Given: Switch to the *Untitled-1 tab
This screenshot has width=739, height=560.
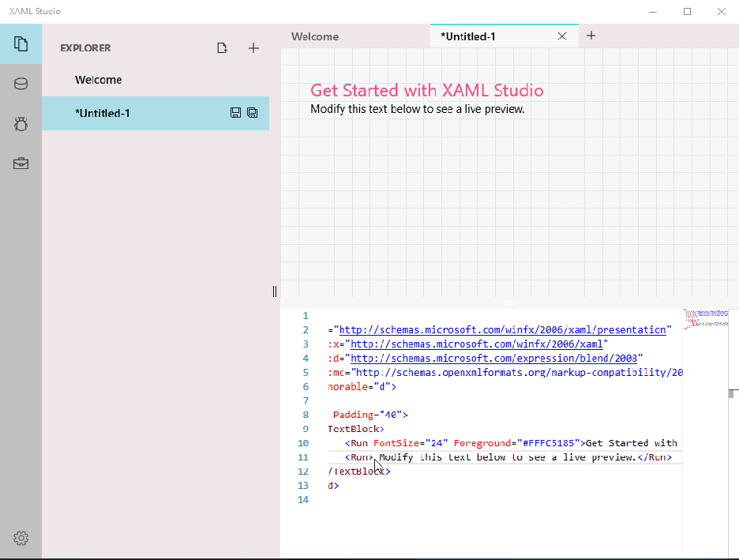Looking at the screenshot, I should pos(468,36).
